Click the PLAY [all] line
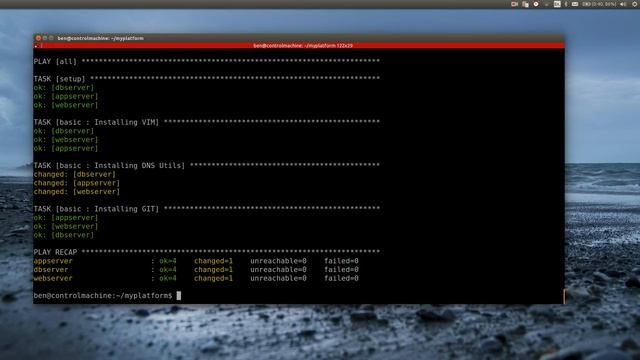The height and width of the screenshot is (360, 640). click(207, 62)
